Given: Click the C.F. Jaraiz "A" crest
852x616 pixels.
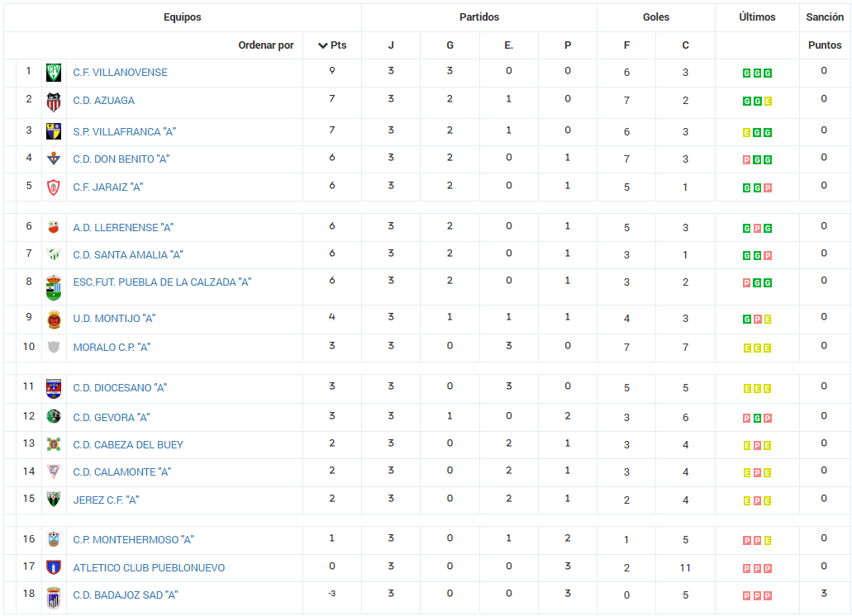Looking at the screenshot, I should (x=53, y=187).
